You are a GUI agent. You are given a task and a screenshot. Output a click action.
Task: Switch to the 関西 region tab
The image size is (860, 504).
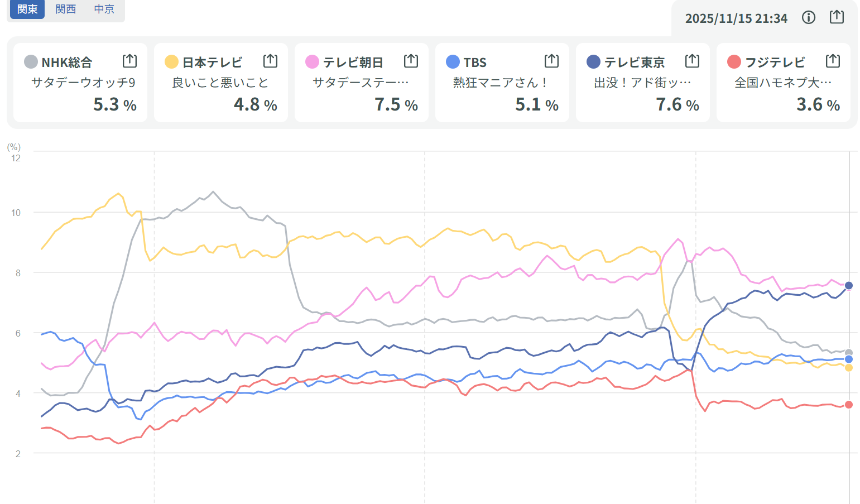(66, 9)
